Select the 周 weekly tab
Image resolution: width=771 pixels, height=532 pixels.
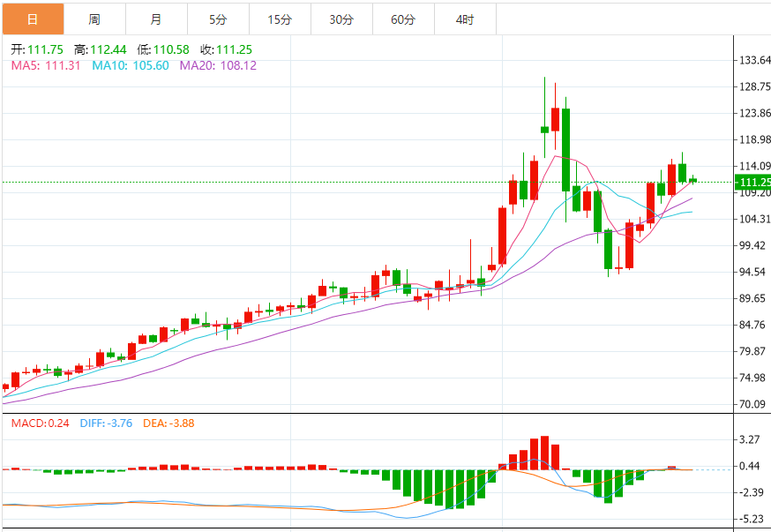click(x=94, y=19)
